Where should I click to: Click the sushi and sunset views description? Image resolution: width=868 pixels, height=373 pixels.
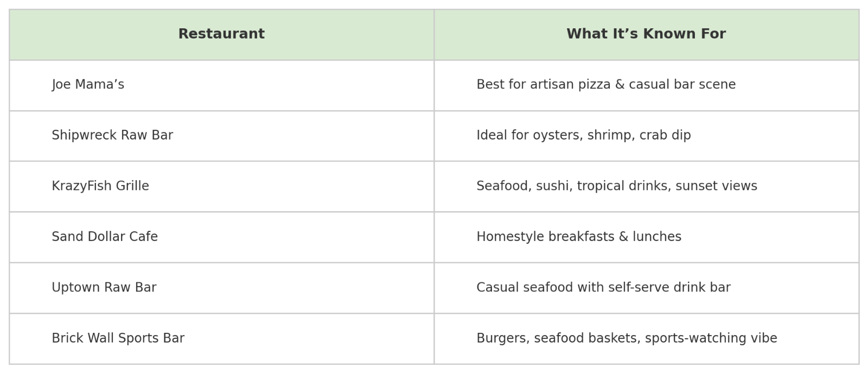pos(617,186)
